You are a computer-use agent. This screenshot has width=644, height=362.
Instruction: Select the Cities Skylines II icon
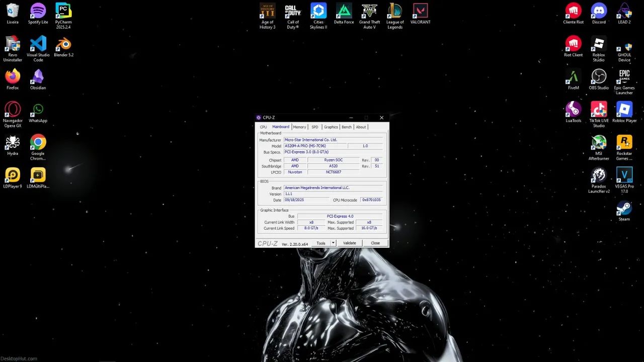point(318,16)
